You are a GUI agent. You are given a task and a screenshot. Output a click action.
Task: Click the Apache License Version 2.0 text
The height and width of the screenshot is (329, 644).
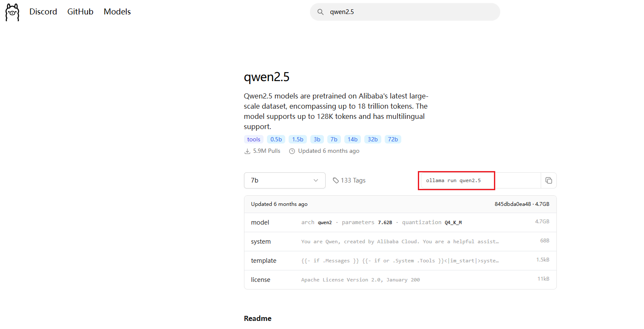[360, 280]
